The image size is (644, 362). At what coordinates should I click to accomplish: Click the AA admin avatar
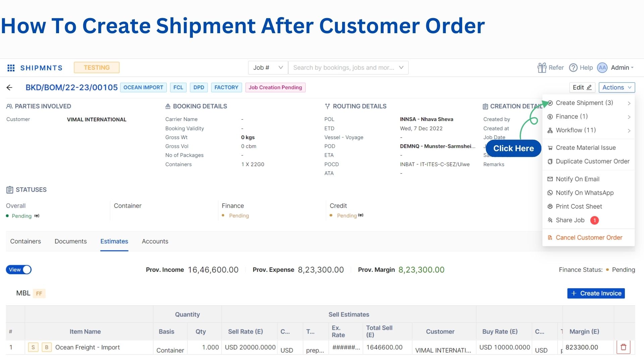tap(602, 68)
